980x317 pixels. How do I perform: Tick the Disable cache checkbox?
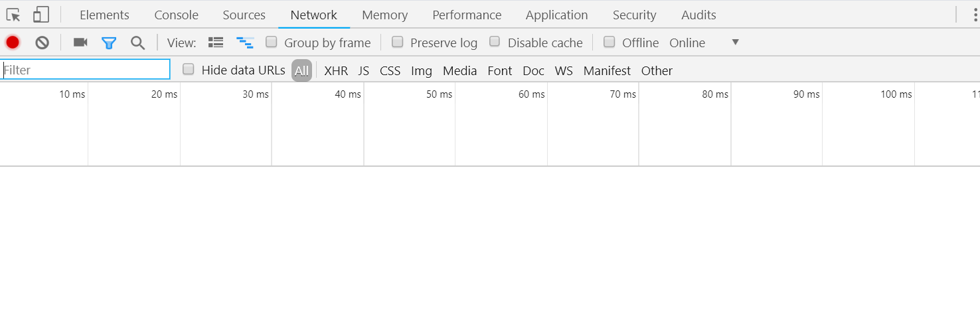pos(495,42)
